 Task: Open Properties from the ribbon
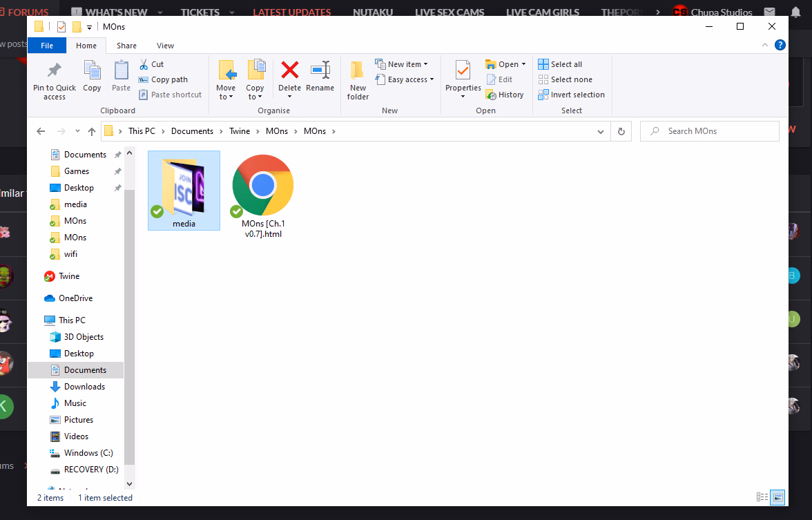coord(463,79)
